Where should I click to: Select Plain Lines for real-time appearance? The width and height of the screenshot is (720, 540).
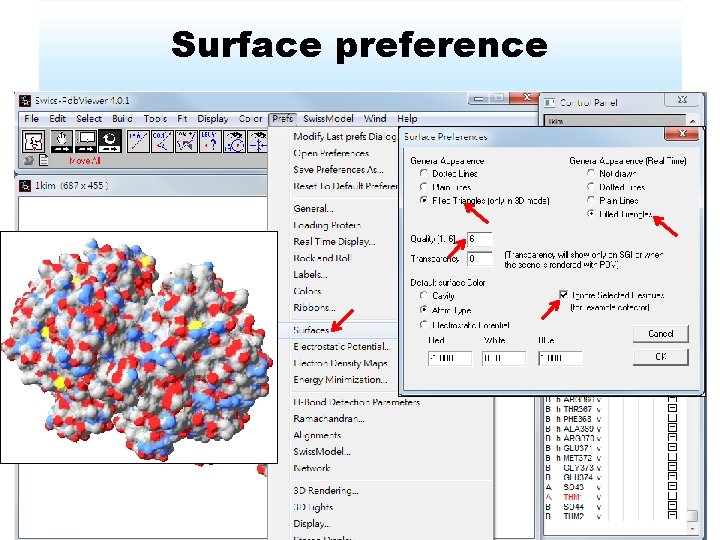click(x=591, y=200)
